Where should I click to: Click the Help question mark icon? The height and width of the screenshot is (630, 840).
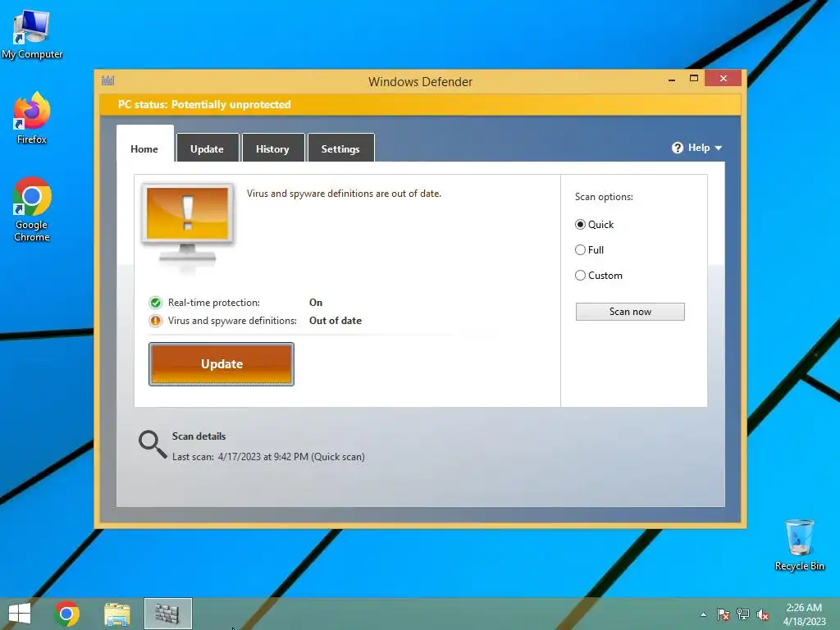click(677, 148)
